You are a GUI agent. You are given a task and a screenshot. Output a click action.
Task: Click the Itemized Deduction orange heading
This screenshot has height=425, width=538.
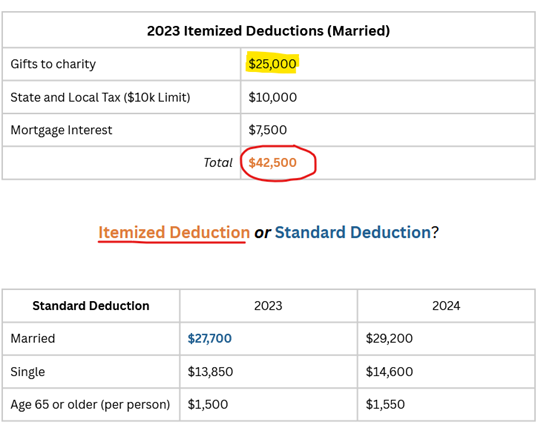pos(174,232)
